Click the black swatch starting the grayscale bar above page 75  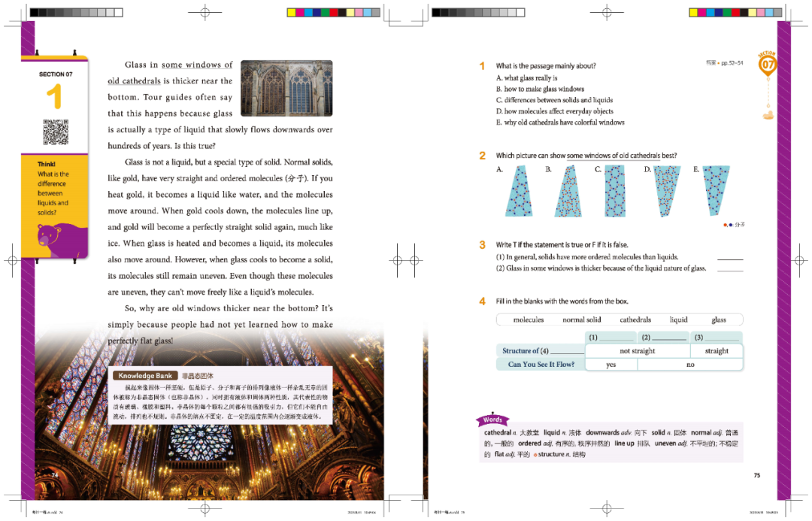[x=436, y=13]
